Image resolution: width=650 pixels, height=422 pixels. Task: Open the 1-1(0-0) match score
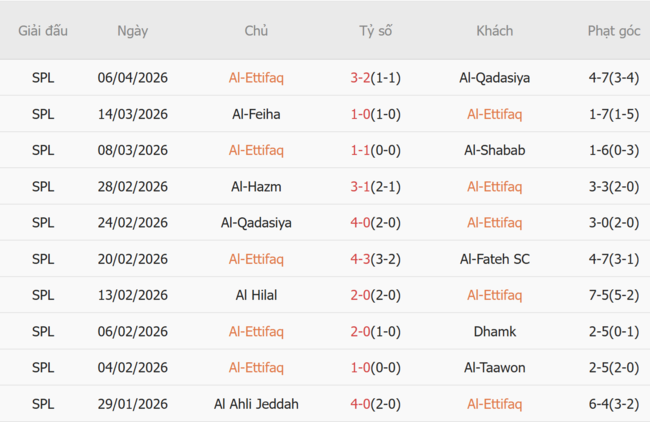pyautogui.click(x=376, y=150)
